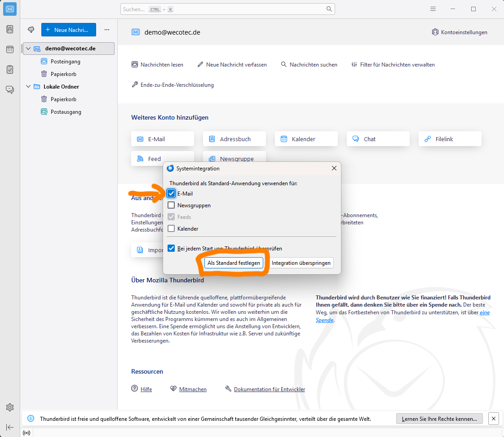Add a Newsgruppe account
504x437 pixels.
[234, 157]
